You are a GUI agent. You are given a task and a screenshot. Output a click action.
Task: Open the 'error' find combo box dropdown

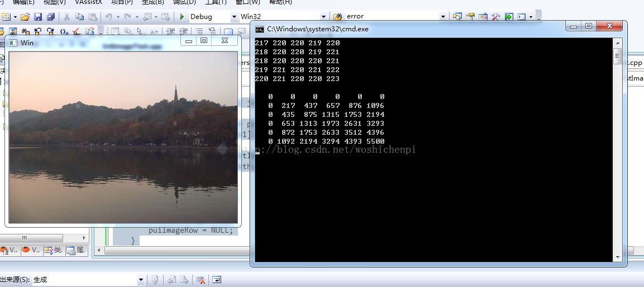443,17
